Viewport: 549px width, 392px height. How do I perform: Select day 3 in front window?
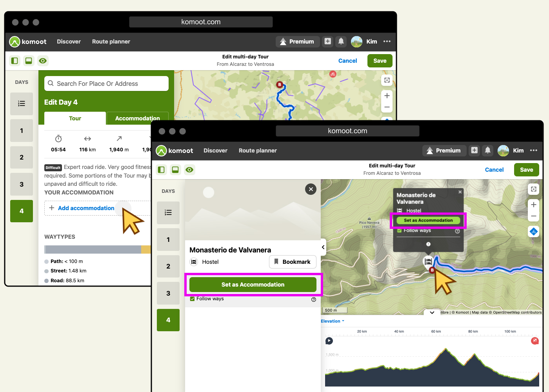click(168, 293)
